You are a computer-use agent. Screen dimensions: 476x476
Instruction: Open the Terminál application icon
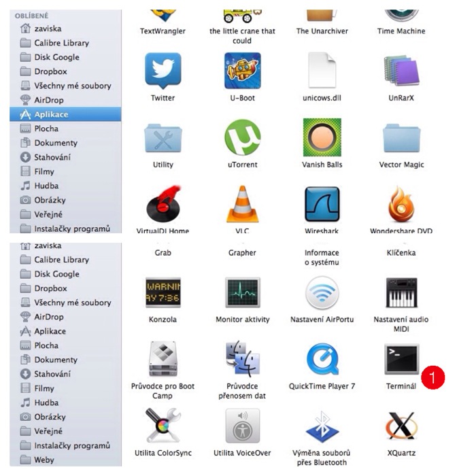point(401,359)
